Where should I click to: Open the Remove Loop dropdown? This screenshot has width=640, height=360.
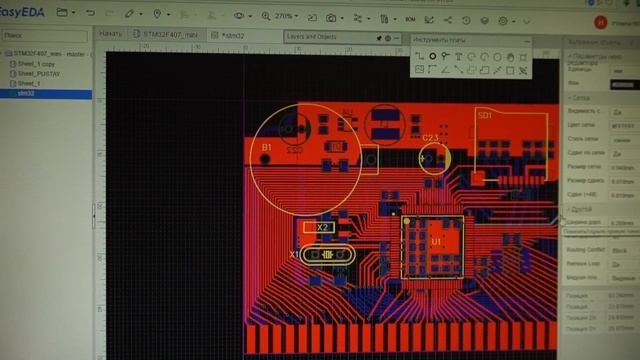coord(624,264)
